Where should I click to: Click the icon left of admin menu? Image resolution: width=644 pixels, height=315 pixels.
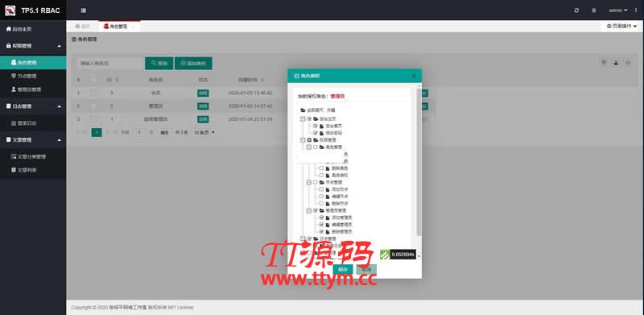(x=594, y=10)
